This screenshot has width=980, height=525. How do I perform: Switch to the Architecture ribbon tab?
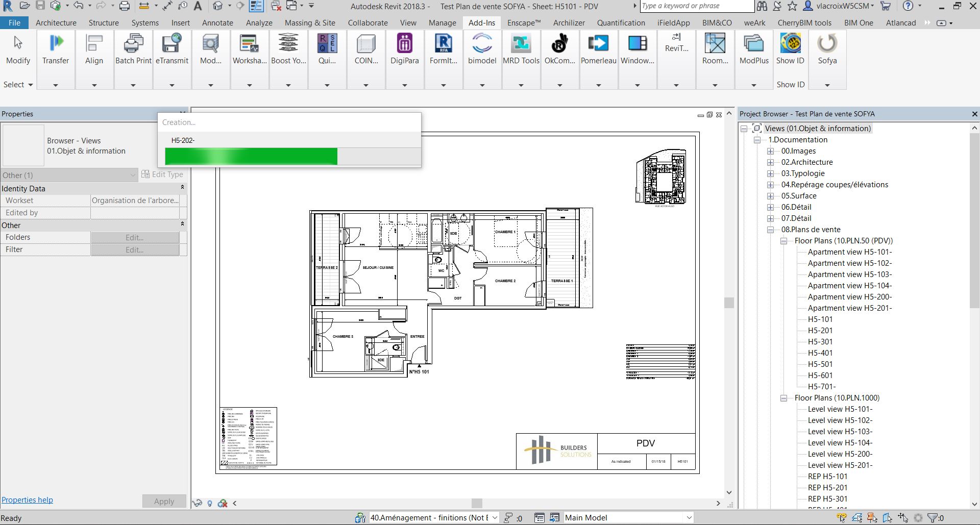point(56,23)
